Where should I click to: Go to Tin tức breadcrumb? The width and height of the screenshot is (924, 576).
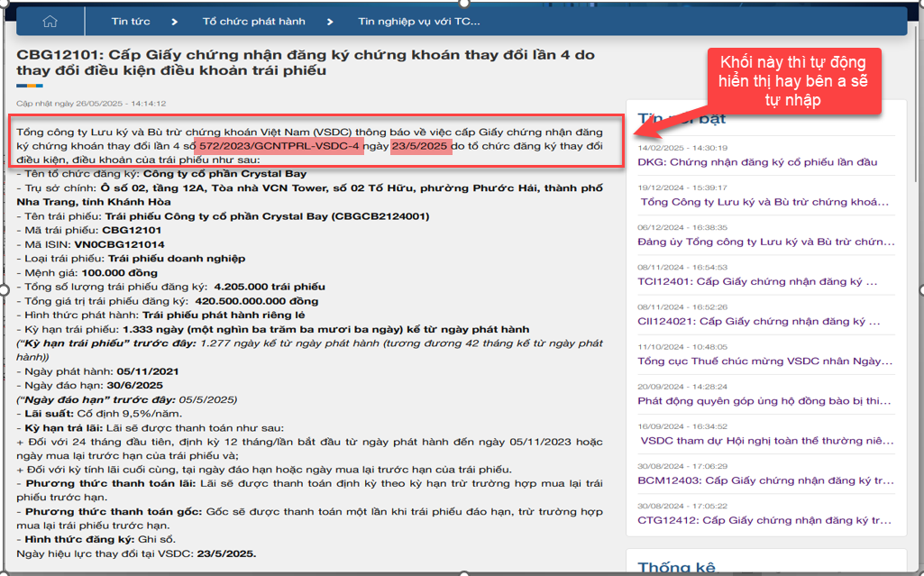[131, 22]
